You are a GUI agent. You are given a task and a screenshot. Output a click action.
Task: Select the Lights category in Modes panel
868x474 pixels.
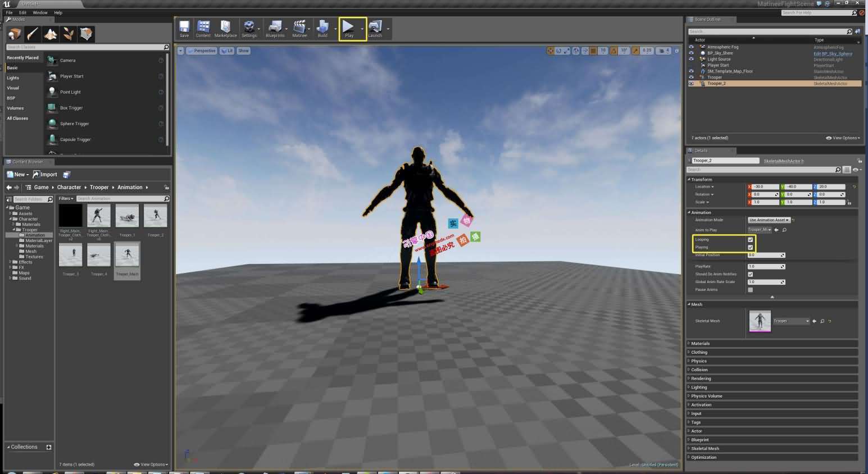tap(13, 78)
